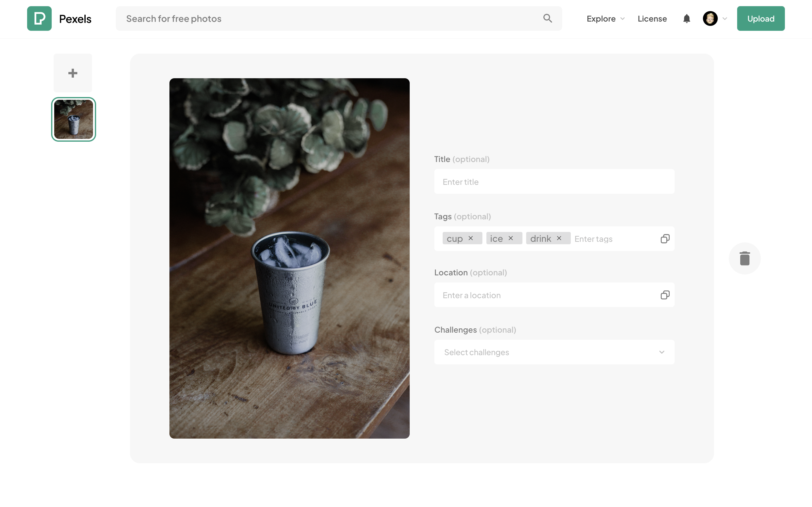The height and width of the screenshot is (507, 812).
Task: Click the Pexels logo icon
Action: click(x=39, y=18)
